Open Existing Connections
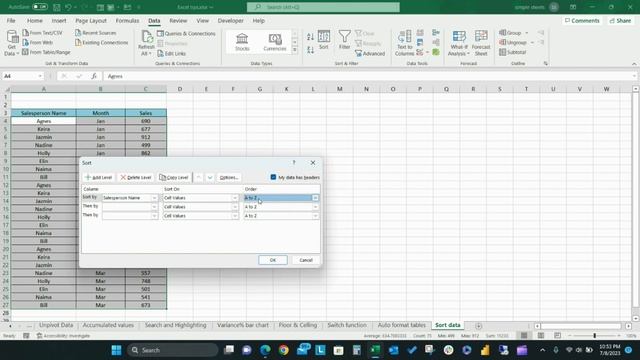Image resolution: width=640 pixels, height=360 pixels. [101, 42]
